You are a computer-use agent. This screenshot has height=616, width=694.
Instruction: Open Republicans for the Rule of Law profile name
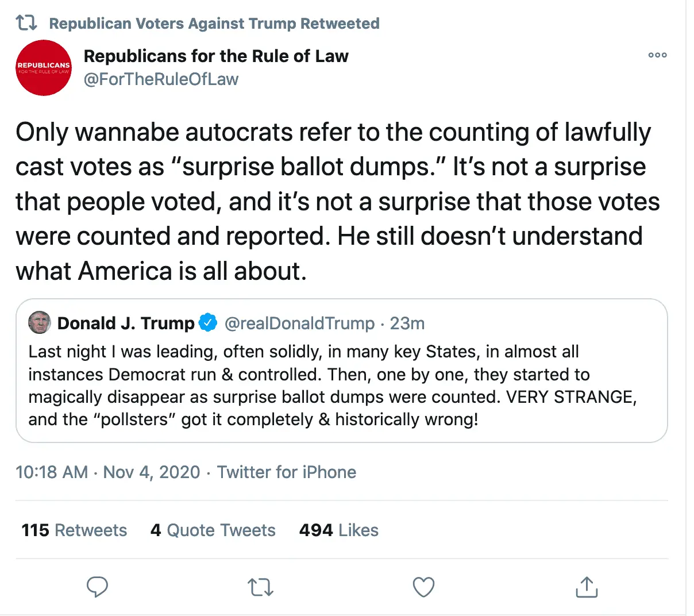pos(216,56)
